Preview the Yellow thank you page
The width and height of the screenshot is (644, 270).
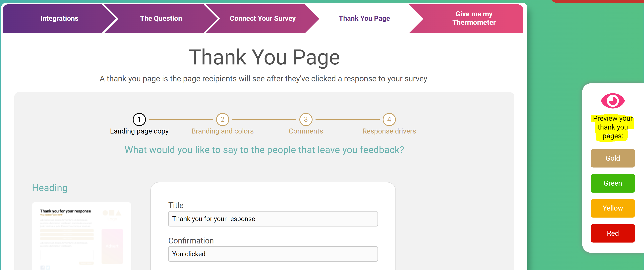click(613, 208)
